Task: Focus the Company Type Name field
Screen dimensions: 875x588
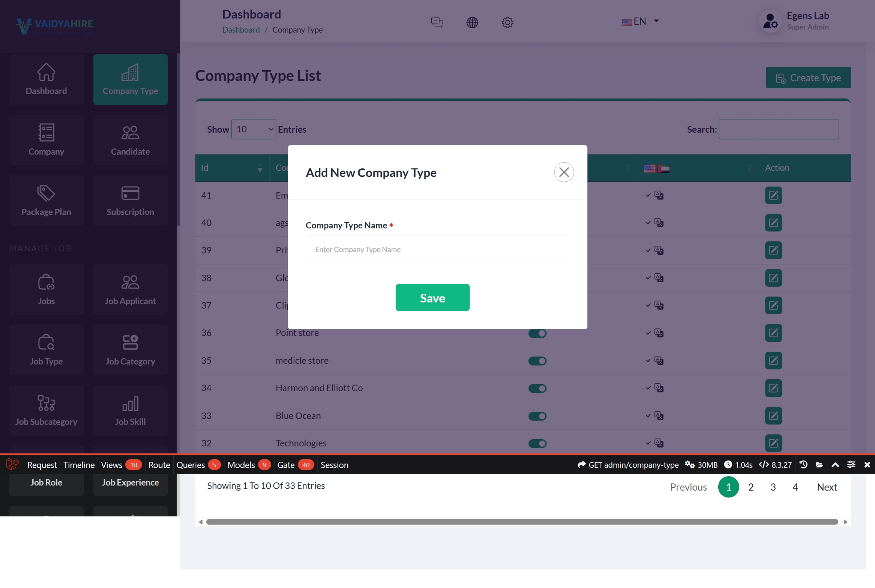Action: (x=437, y=249)
